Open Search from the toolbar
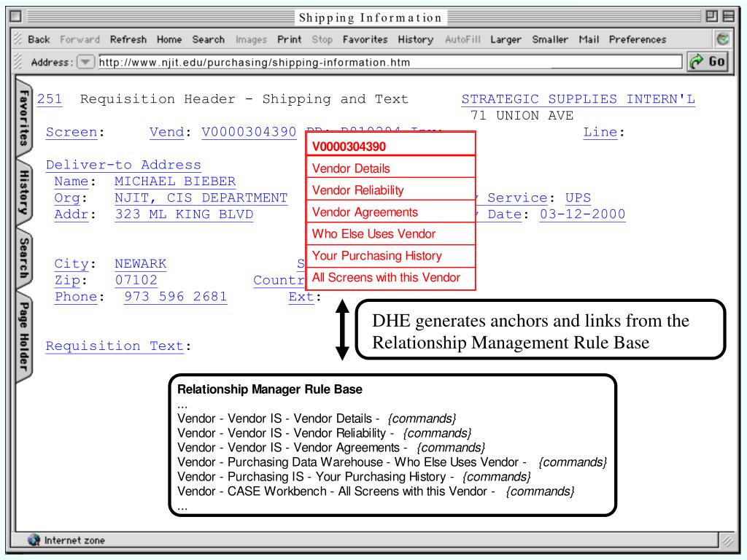The image size is (747, 560). 208,39
